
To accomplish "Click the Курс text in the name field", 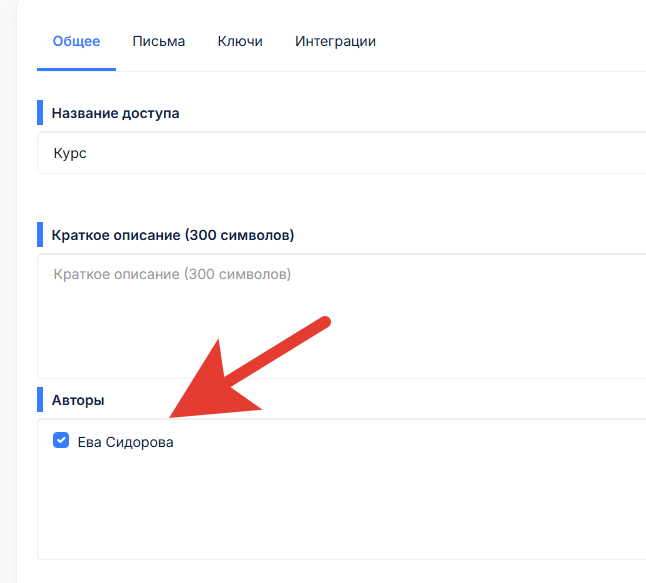I will [x=69, y=154].
